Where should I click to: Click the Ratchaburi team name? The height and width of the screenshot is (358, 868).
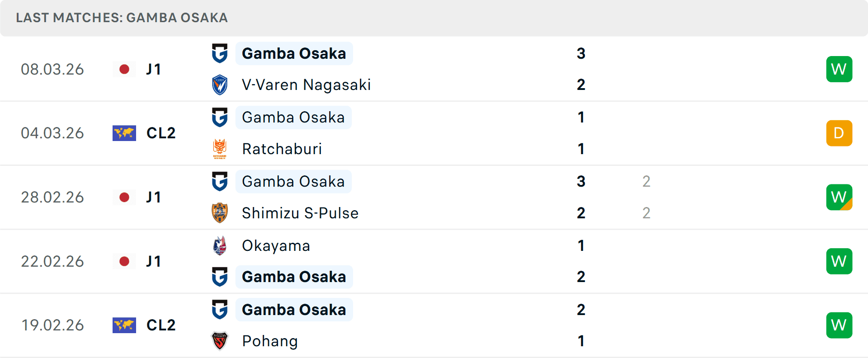pos(282,149)
